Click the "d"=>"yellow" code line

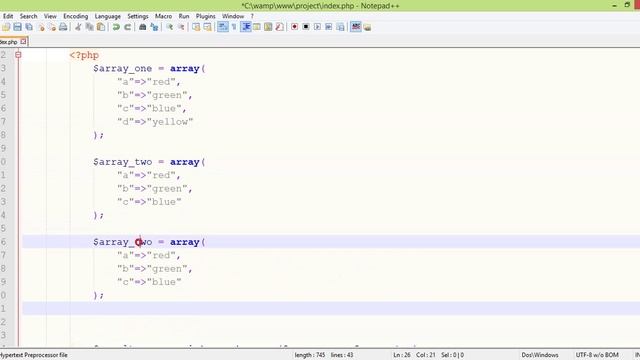pos(155,122)
